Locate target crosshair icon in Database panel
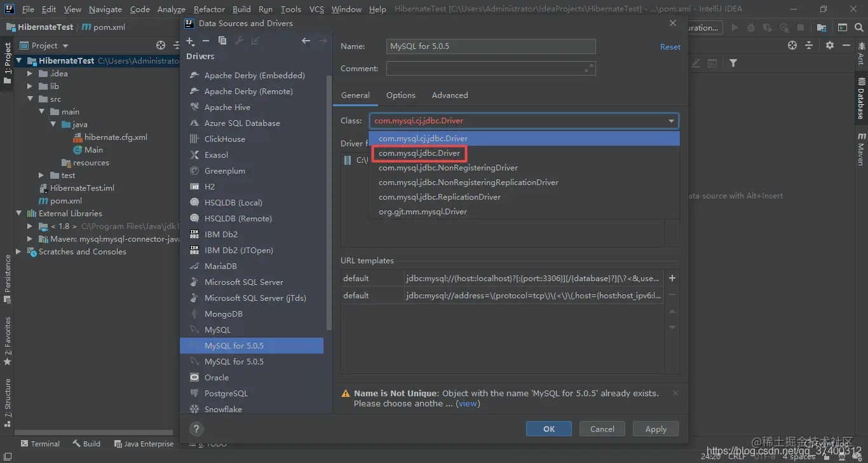 pyautogui.click(x=792, y=45)
